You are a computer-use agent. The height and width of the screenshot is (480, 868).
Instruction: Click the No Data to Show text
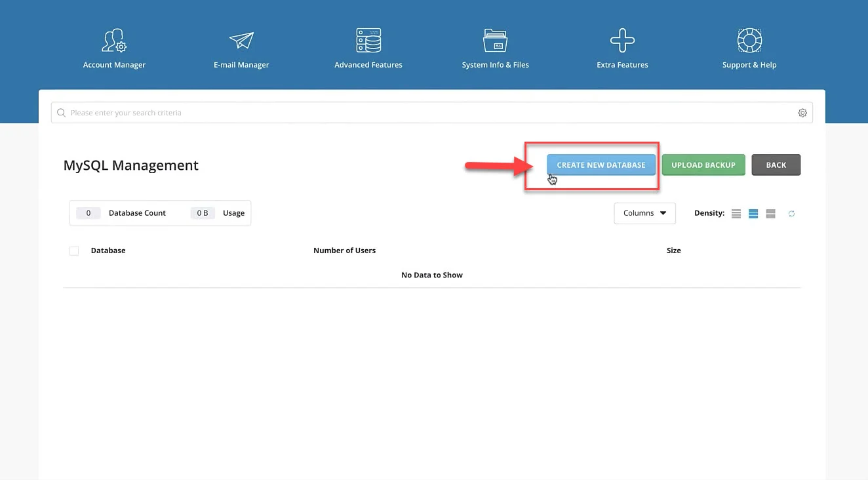coord(432,275)
